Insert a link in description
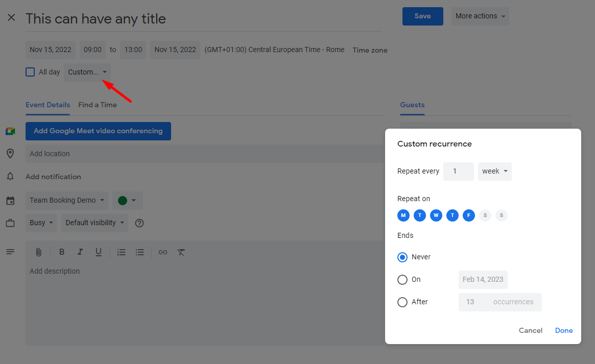 click(x=163, y=252)
